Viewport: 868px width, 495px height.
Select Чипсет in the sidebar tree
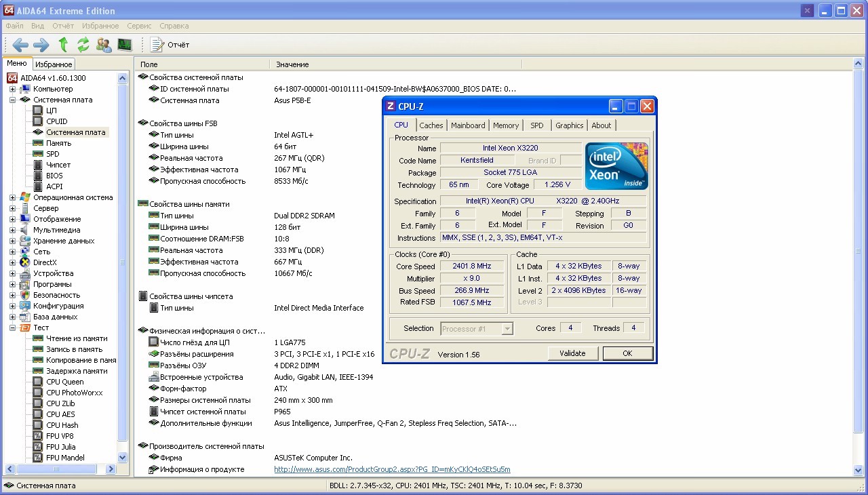click(58, 165)
